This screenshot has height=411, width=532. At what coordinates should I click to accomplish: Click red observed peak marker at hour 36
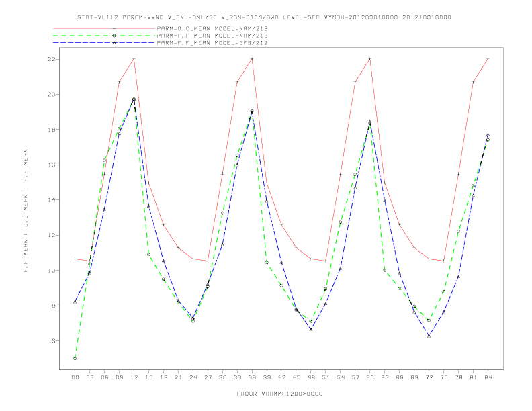(x=252, y=59)
